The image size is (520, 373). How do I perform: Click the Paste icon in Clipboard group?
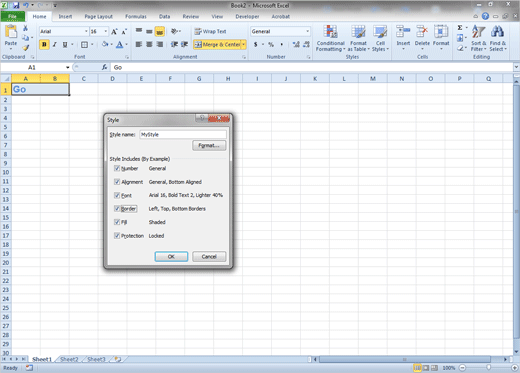point(11,32)
